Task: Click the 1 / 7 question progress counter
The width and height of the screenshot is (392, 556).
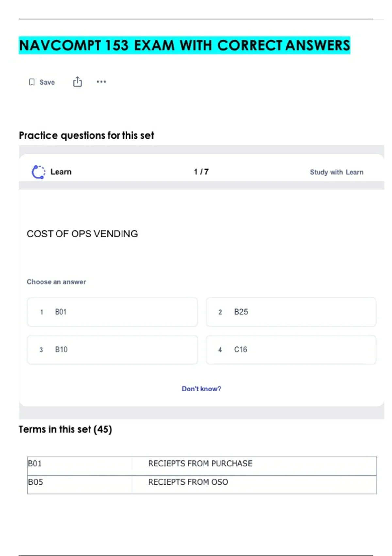Action: (x=201, y=172)
